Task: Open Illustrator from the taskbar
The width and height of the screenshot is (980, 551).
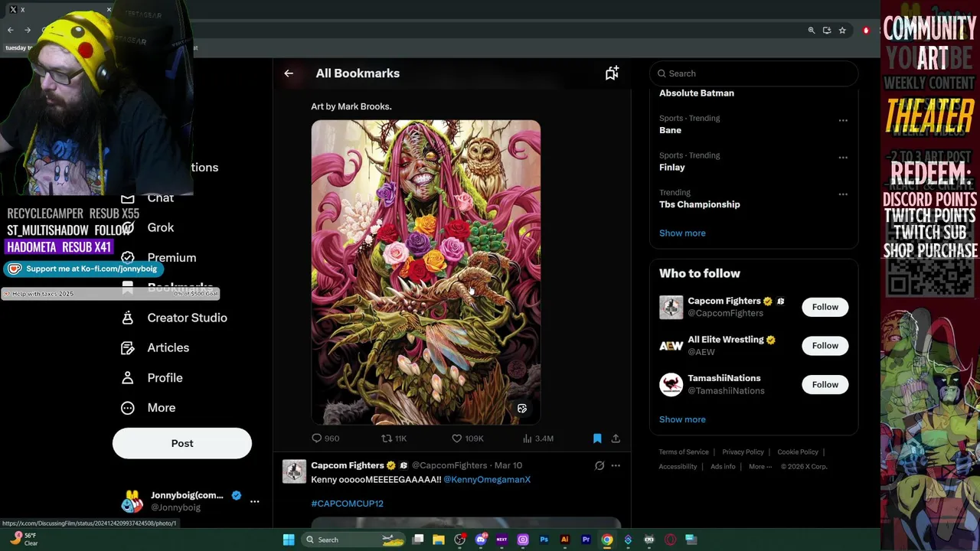Action: [565, 540]
